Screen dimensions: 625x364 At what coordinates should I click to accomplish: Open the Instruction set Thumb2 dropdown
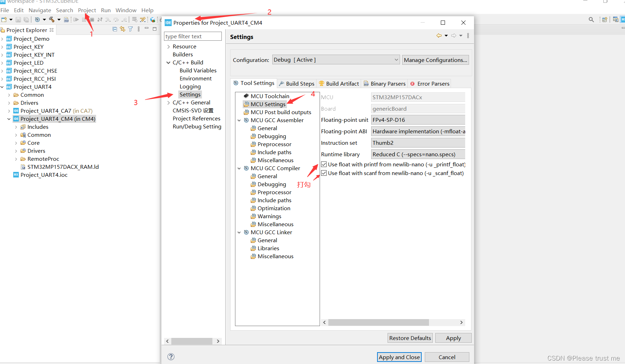click(x=418, y=143)
